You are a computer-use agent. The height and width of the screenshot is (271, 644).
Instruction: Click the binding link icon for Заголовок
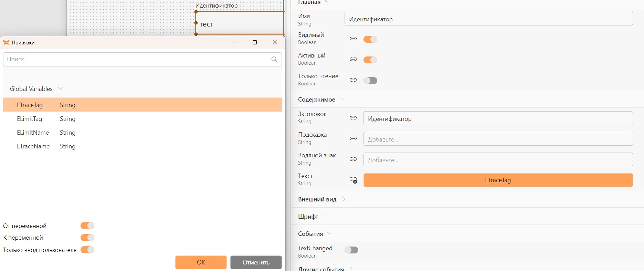[x=353, y=118]
